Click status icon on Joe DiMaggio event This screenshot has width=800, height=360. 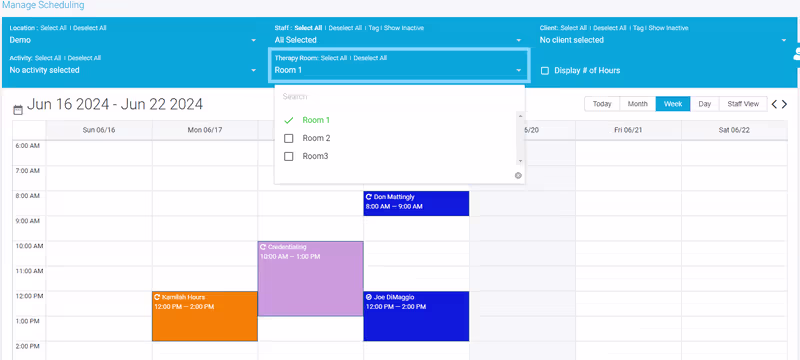coord(369,297)
